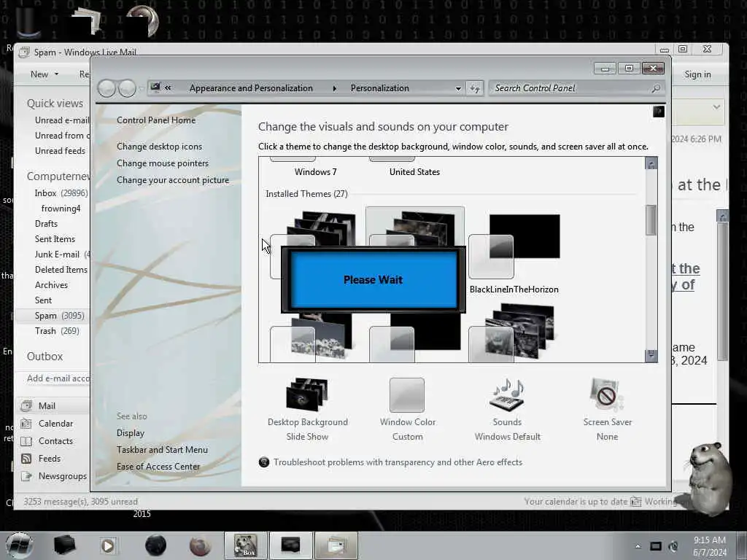Image resolution: width=747 pixels, height=560 pixels.
Task: Select Inbox folder in Live Mail
Action: point(61,192)
